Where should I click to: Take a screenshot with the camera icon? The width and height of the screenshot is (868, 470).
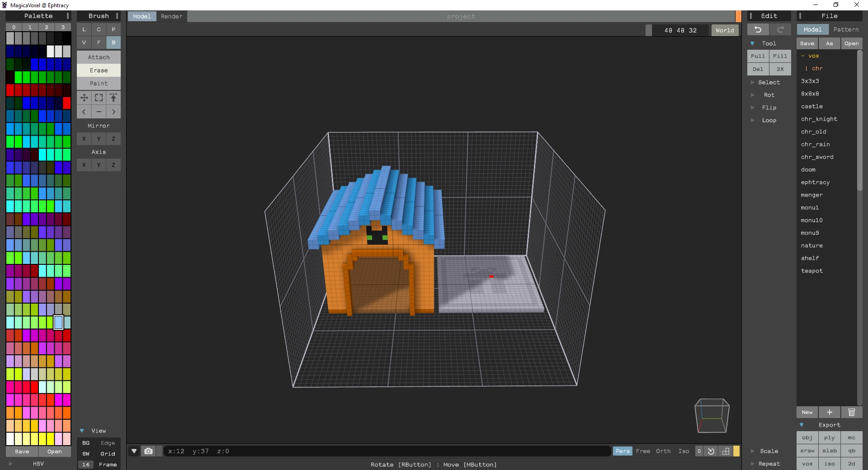tap(148, 451)
